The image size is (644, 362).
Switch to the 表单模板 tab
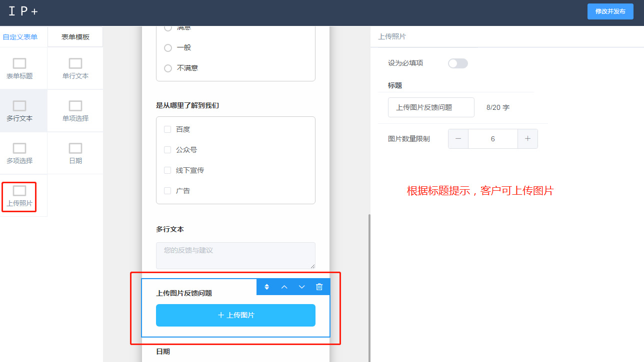pyautogui.click(x=75, y=37)
